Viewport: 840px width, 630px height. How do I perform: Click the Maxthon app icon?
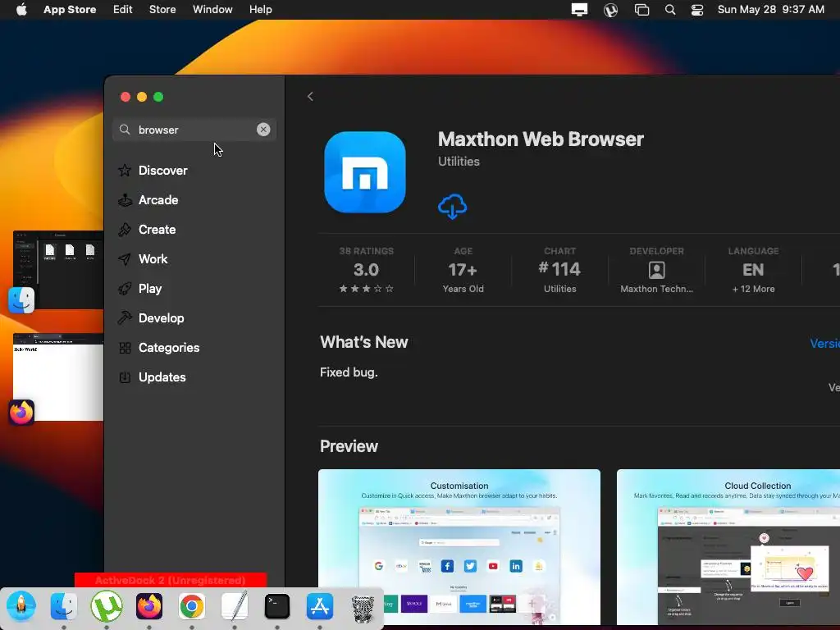point(365,172)
